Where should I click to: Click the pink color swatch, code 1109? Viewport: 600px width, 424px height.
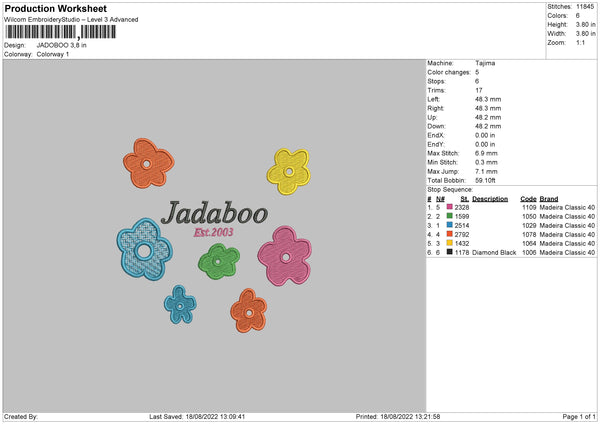(450, 207)
